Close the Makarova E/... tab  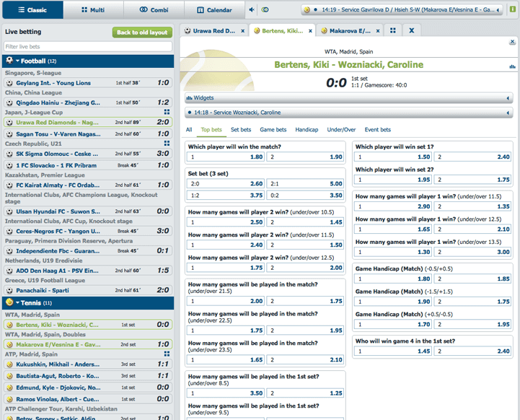coord(378,31)
